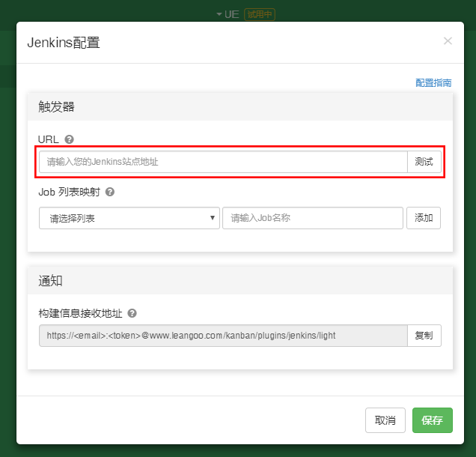Click the Jenkins配置 dialog title

[64, 43]
